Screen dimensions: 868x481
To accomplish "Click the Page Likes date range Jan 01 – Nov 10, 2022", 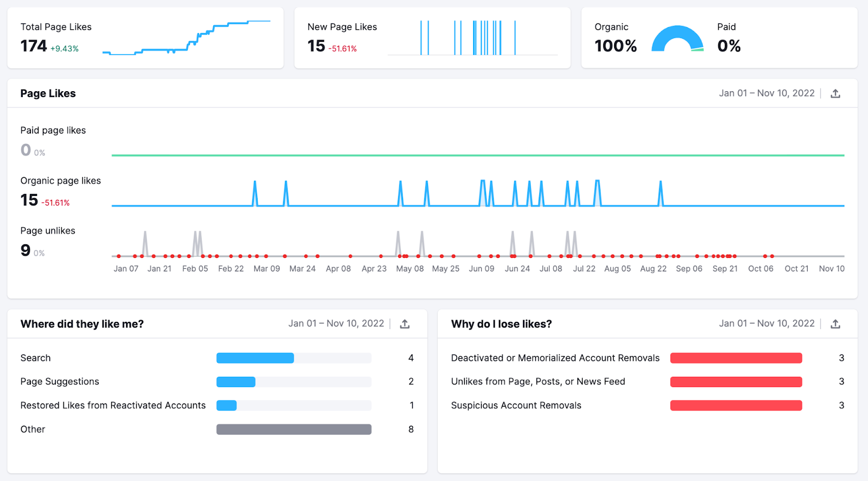I will (x=767, y=93).
